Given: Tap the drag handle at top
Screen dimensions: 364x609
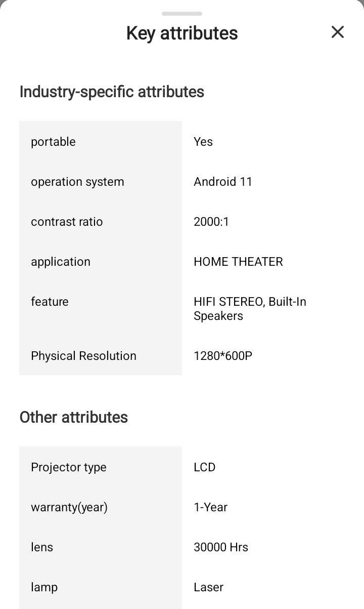Looking at the screenshot, I should (x=182, y=14).
